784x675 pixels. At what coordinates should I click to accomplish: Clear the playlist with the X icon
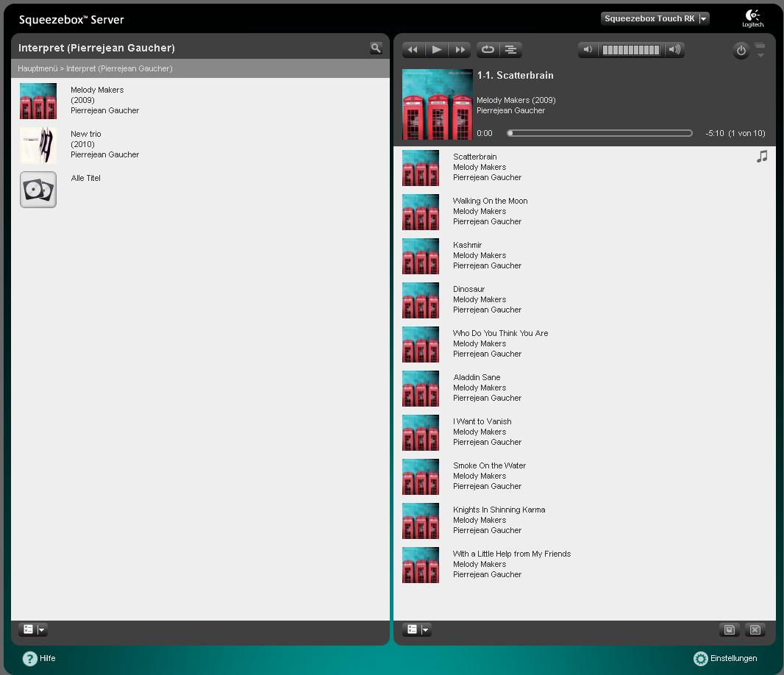tap(755, 629)
